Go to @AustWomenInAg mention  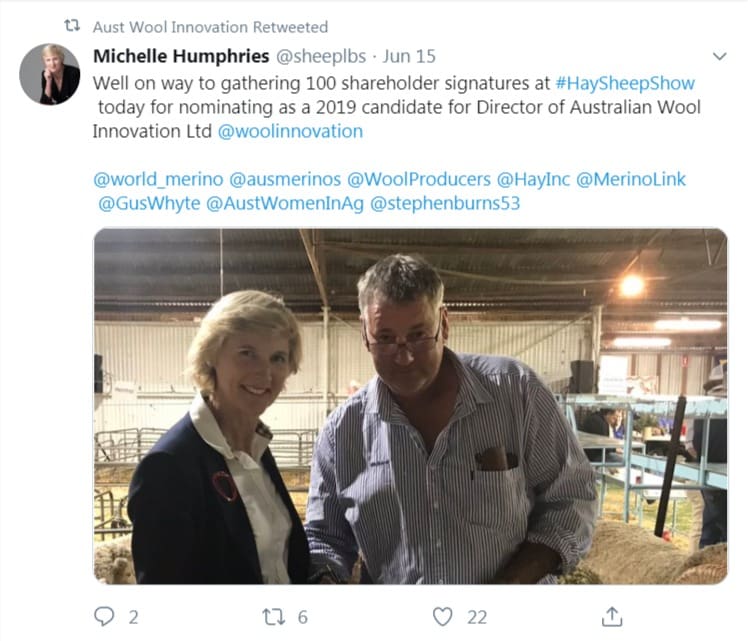(x=285, y=204)
